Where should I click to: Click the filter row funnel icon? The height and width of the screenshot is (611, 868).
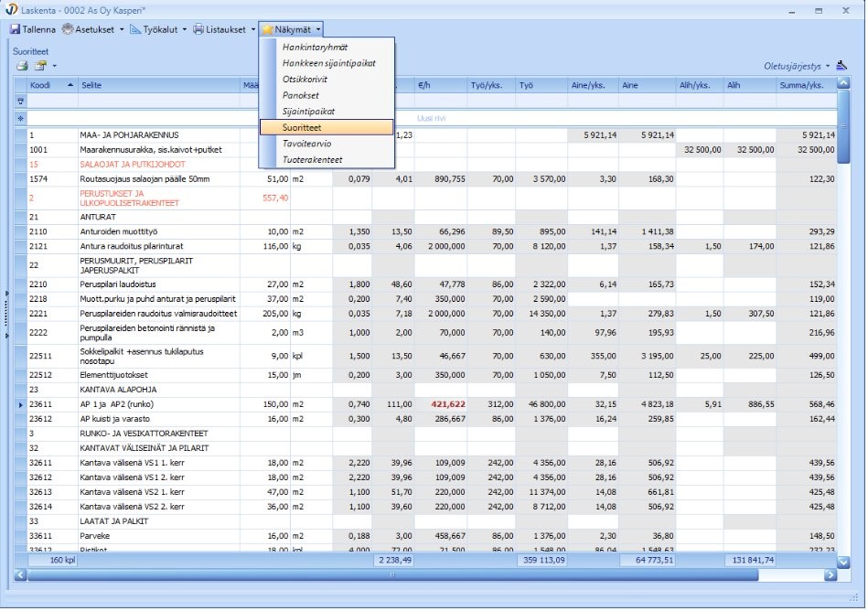click(20, 102)
